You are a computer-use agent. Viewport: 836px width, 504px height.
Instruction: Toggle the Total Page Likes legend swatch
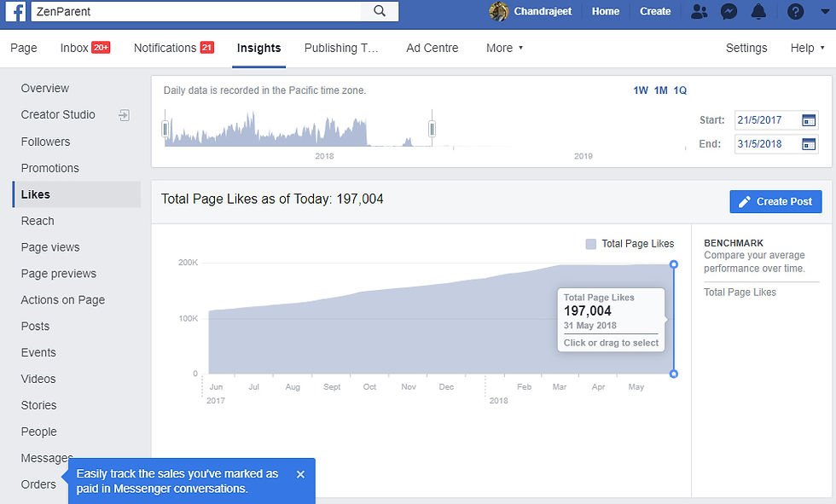590,244
